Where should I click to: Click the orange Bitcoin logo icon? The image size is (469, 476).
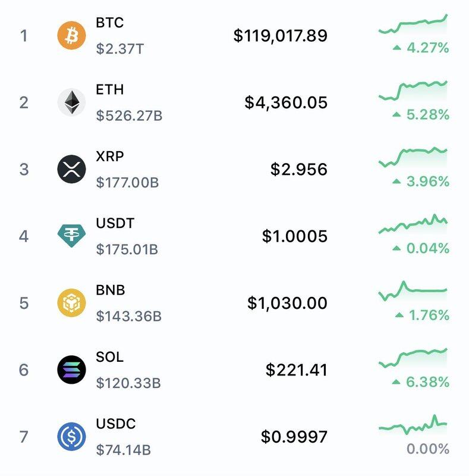point(71,36)
